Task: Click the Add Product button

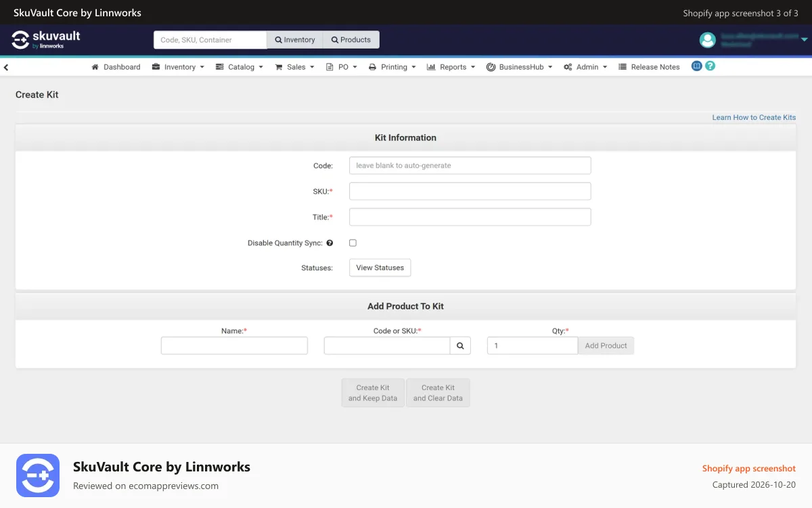Action: (x=606, y=345)
